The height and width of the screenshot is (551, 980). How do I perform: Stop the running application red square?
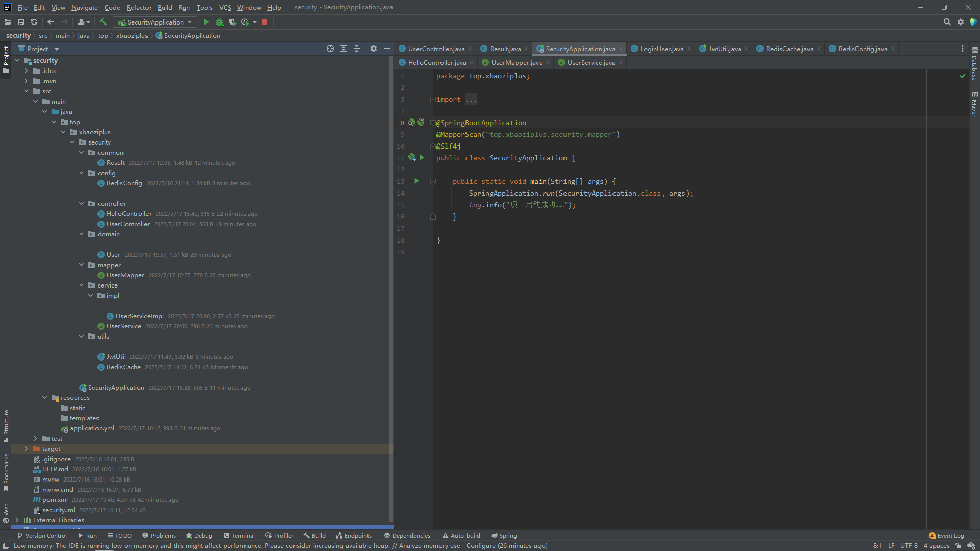(265, 22)
